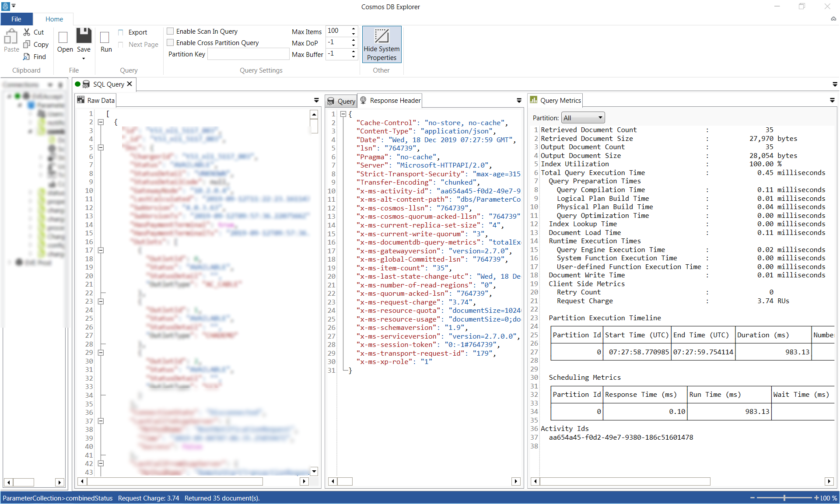The image size is (840, 504).
Task: Click the SQL Query tab icon
Action: pyautogui.click(x=86, y=84)
